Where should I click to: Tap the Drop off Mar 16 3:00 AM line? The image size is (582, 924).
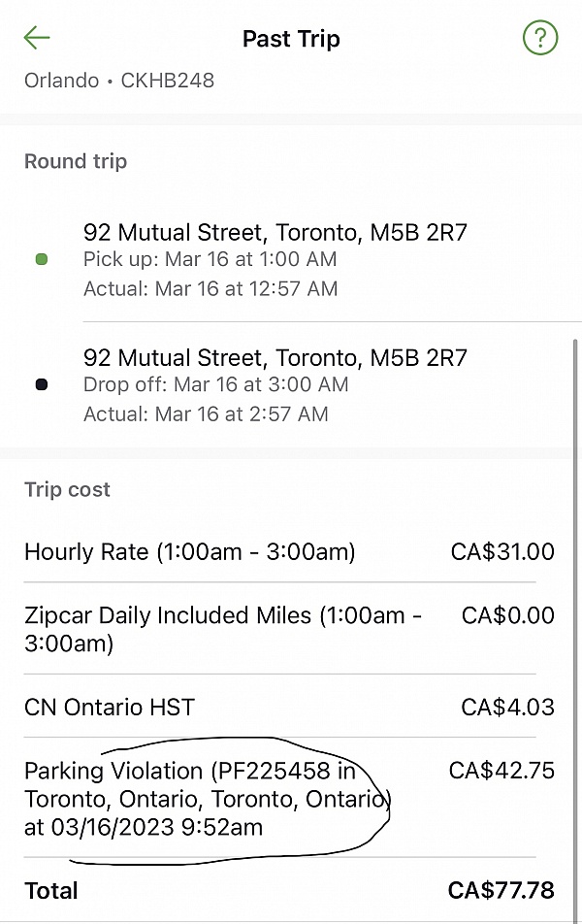(x=215, y=384)
